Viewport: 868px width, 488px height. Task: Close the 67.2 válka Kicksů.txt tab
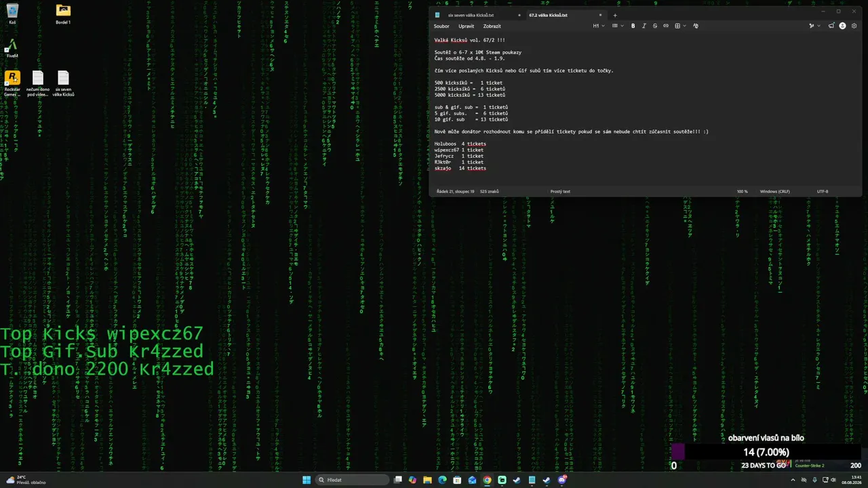point(600,15)
